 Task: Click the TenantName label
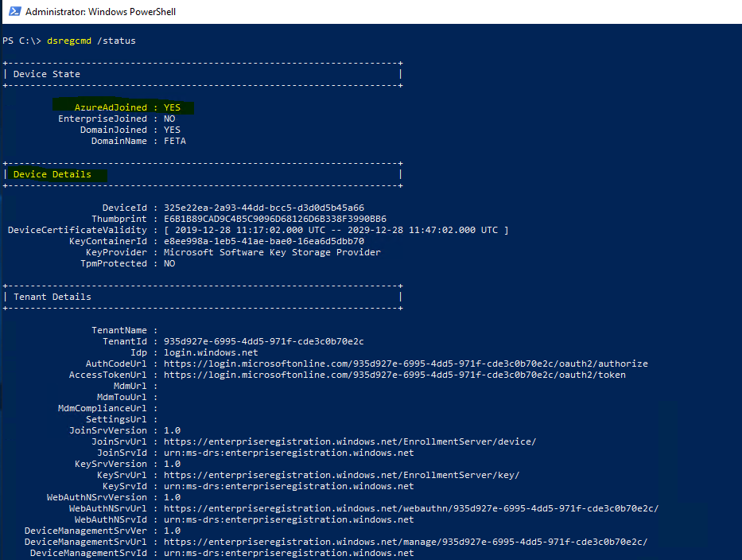point(119,330)
